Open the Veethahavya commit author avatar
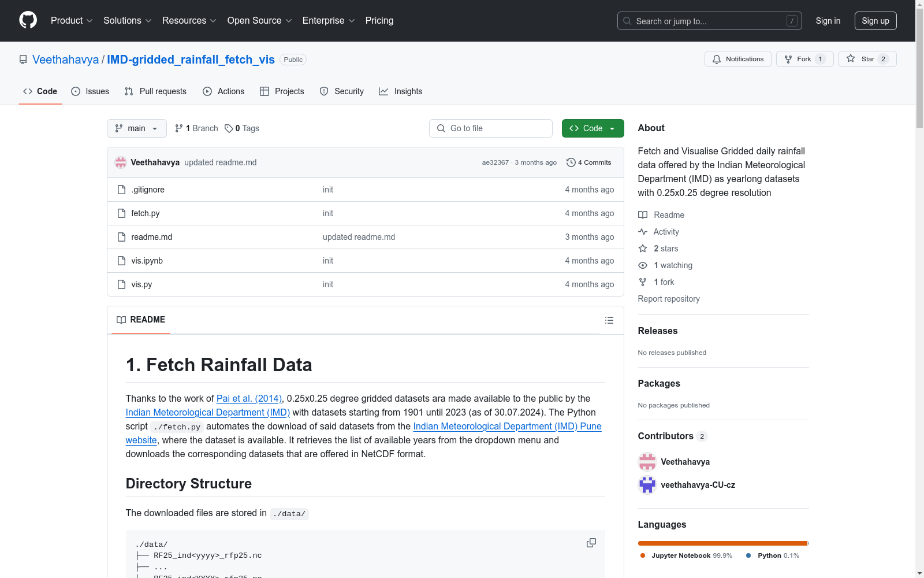924x578 pixels. [121, 162]
